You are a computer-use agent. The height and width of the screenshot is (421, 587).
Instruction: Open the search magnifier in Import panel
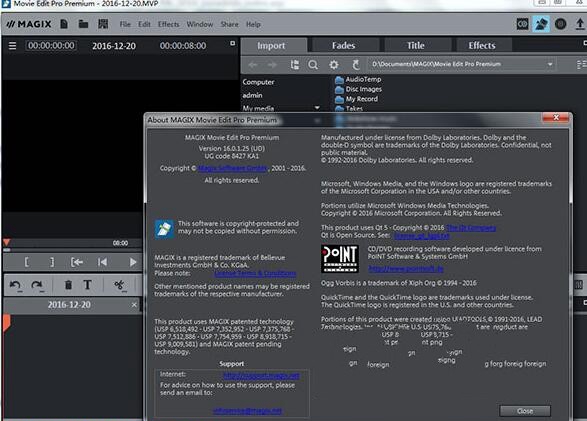pos(313,65)
